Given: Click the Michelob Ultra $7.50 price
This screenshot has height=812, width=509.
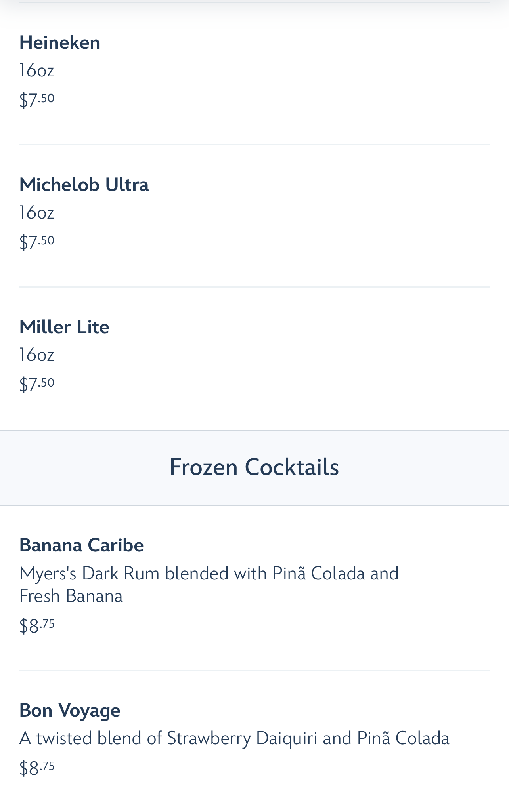Looking at the screenshot, I should coord(37,242).
